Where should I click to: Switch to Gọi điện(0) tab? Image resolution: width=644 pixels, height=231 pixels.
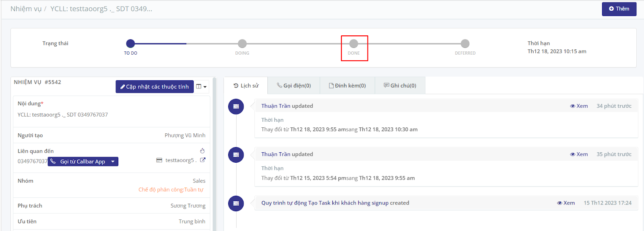[x=294, y=86]
